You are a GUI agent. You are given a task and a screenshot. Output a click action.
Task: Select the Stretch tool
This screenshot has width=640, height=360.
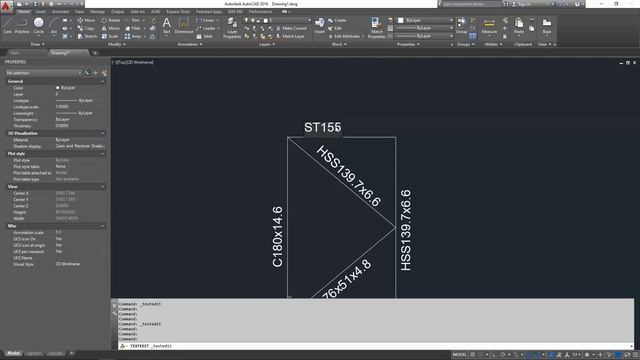87,36
